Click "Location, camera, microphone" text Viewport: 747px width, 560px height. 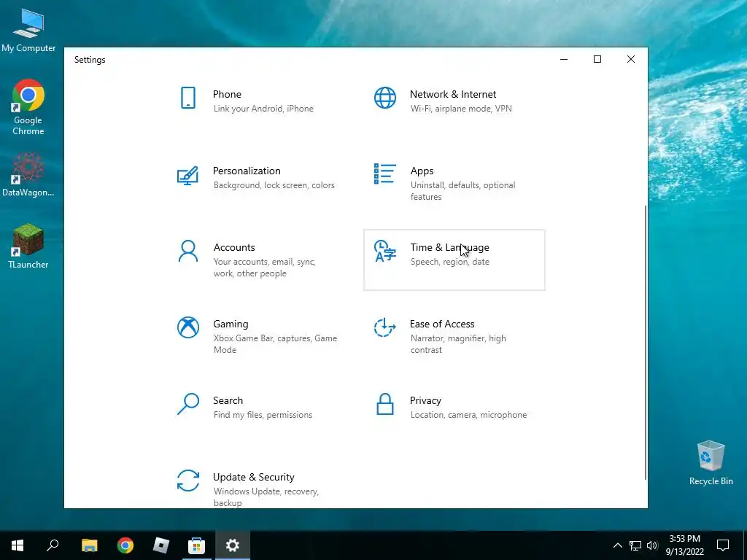pyautogui.click(x=468, y=415)
